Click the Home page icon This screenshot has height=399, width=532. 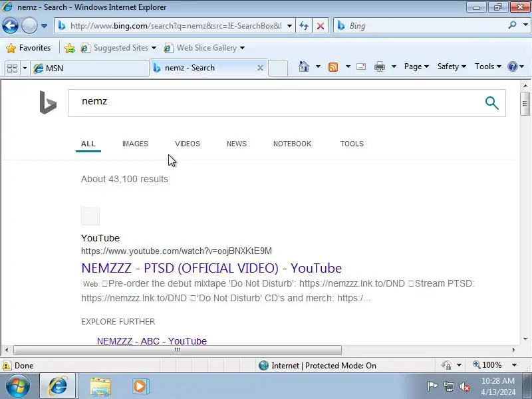tap(304, 66)
